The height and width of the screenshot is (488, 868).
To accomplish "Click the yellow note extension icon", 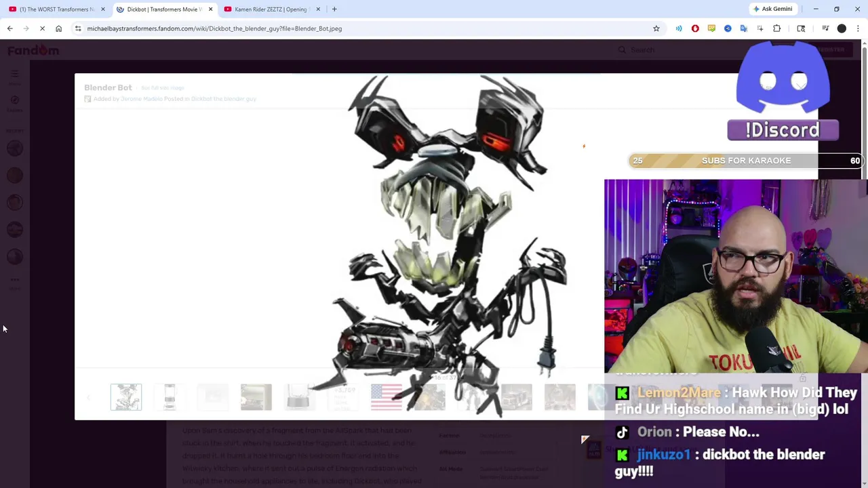I will click(711, 28).
